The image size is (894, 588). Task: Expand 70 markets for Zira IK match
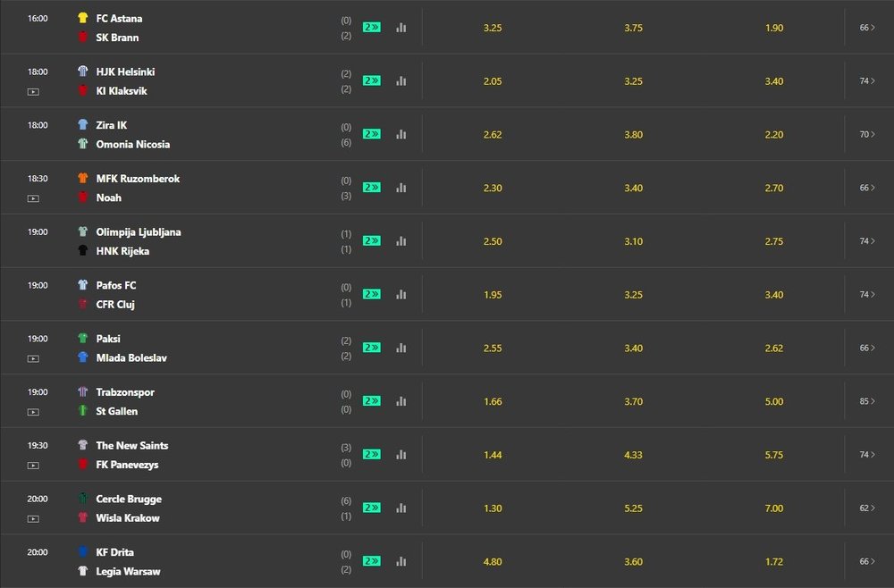[867, 134]
